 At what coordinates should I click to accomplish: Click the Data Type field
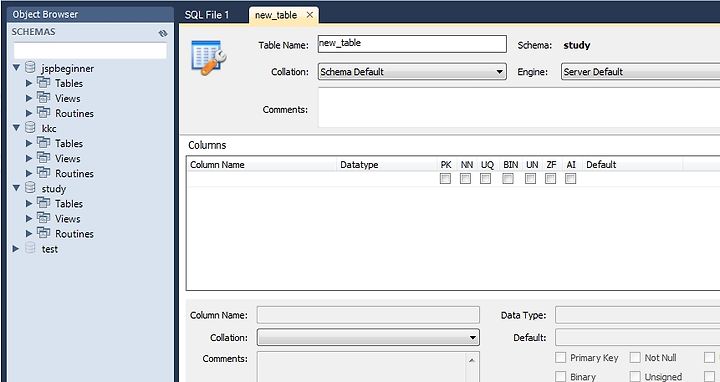click(x=637, y=315)
